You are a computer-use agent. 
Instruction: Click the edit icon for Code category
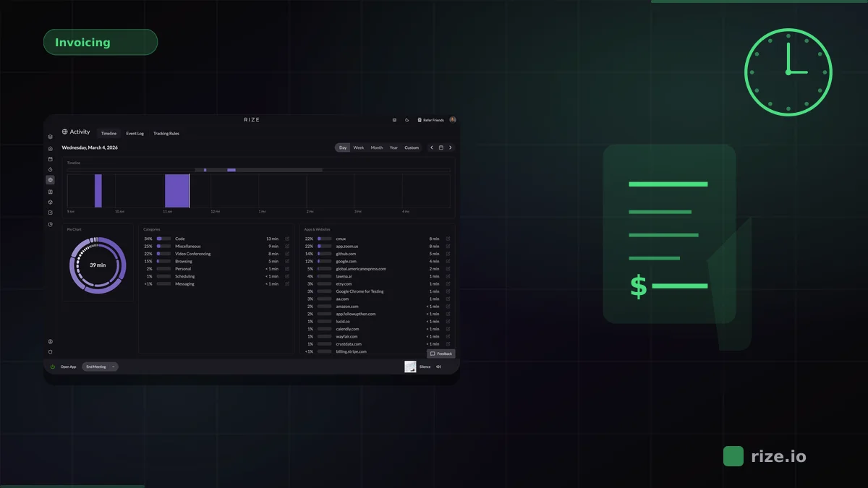coord(287,239)
